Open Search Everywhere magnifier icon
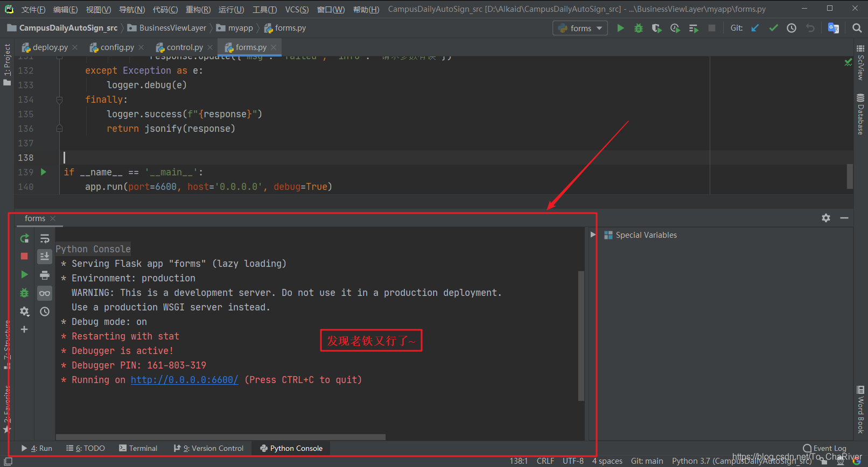The image size is (868, 467). (x=857, y=28)
